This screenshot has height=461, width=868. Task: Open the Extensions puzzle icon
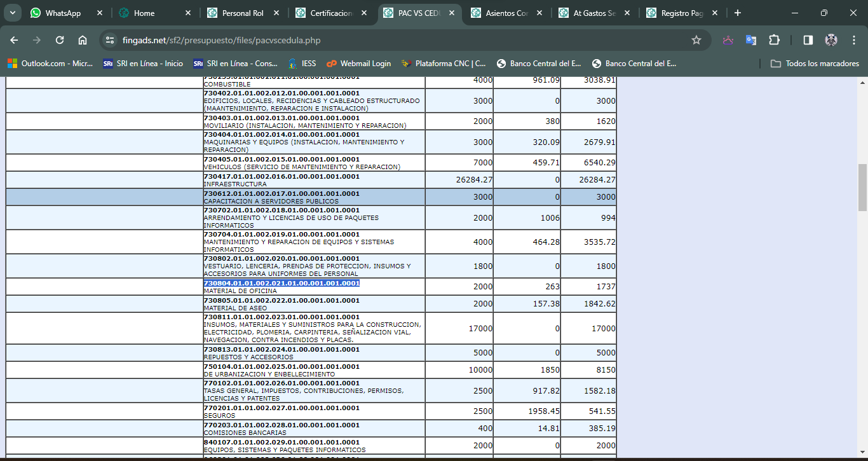point(774,40)
